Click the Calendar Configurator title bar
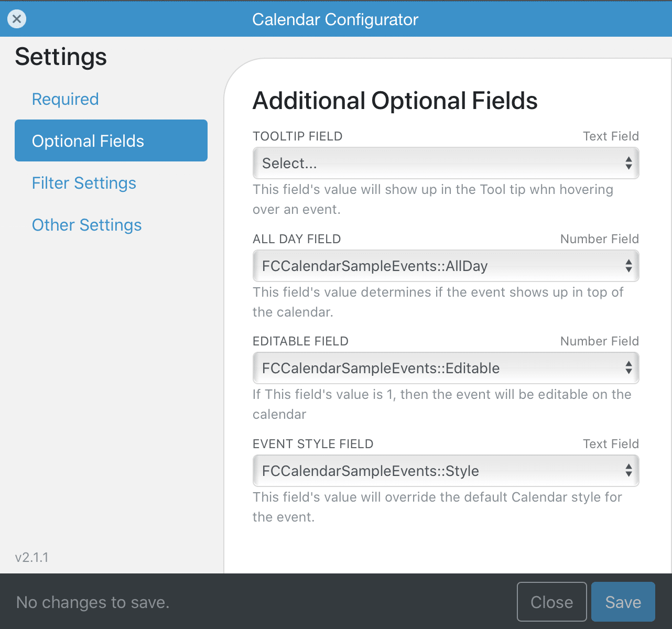 click(335, 19)
